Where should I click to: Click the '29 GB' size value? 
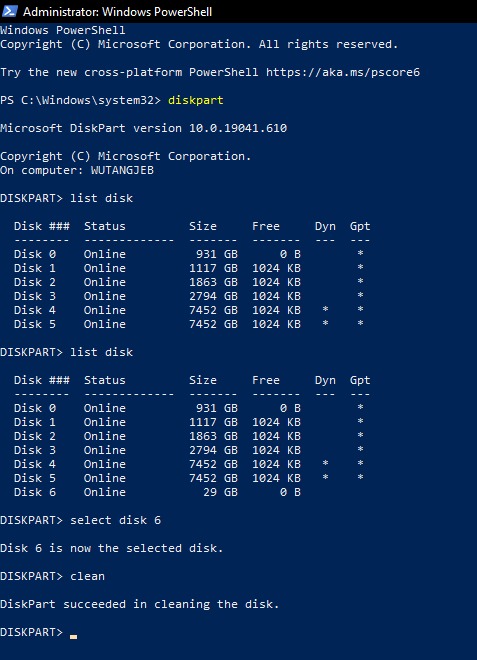pyautogui.click(x=221, y=492)
